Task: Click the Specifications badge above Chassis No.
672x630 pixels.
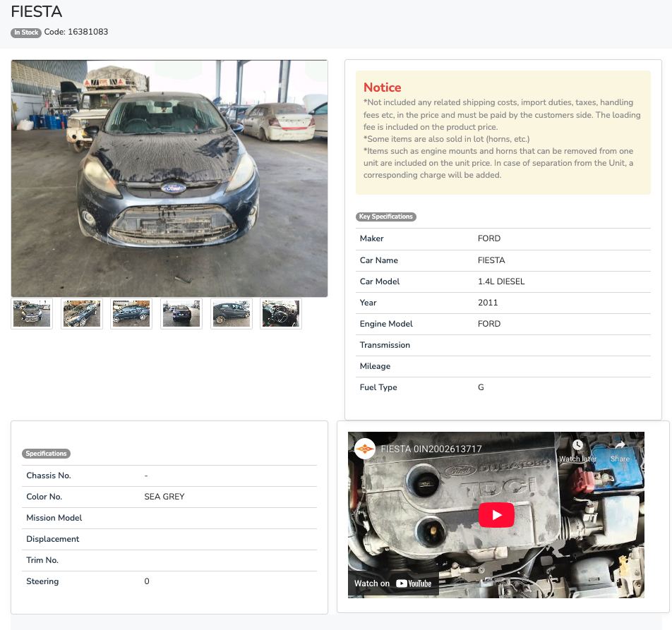Action: (x=46, y=454)
